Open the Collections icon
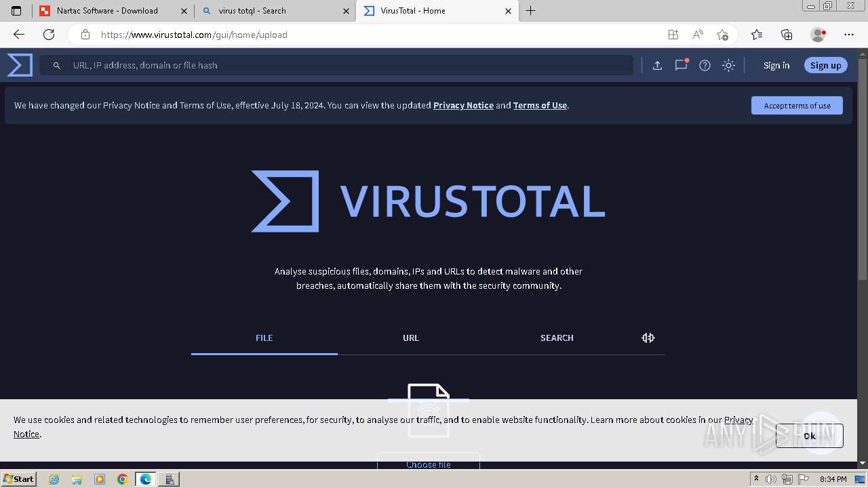 [787, 35]
